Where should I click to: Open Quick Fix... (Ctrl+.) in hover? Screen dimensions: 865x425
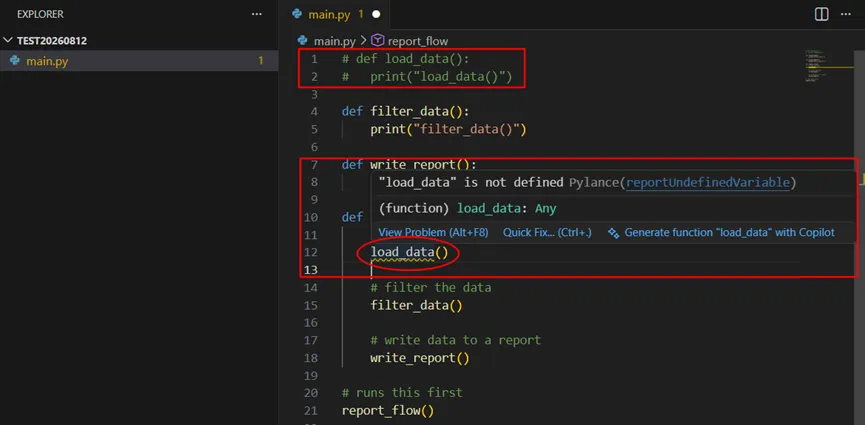tap(547, 233)
